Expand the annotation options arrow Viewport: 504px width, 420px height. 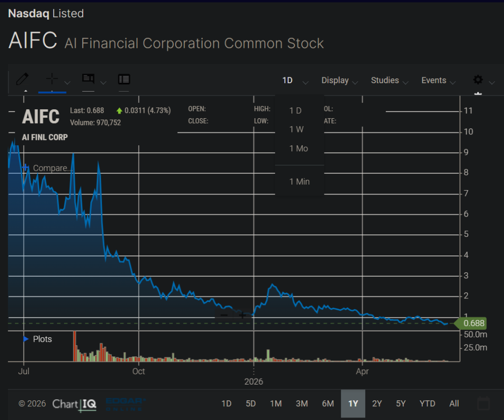[103, 83]
